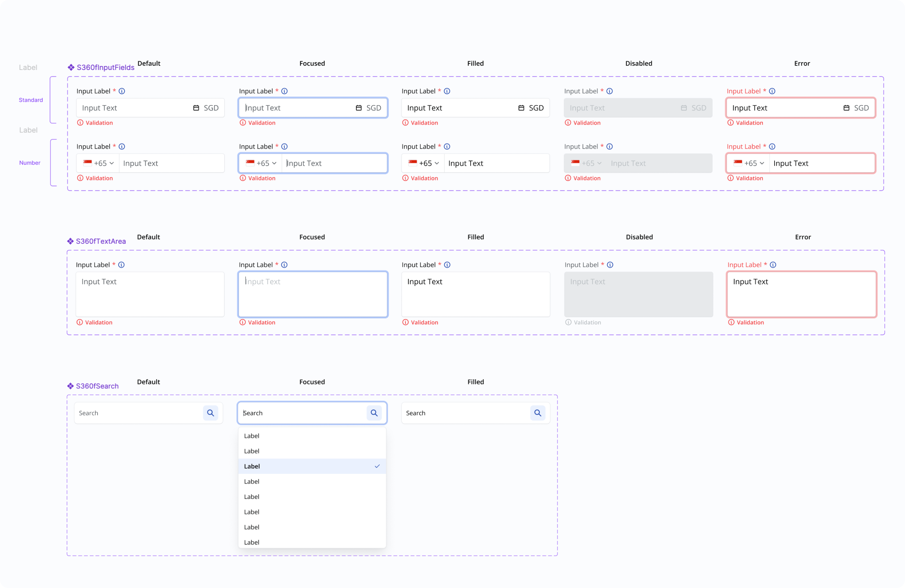This screenshot has width=905, height=588.
Task: Click the S360fTextArea component title
Action: [101, 241]
